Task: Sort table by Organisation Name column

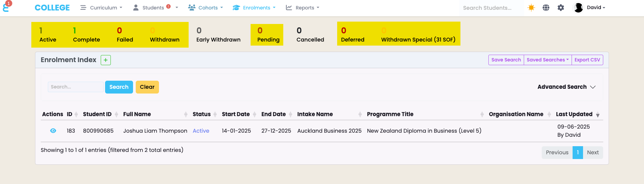Action: [520, 114]
